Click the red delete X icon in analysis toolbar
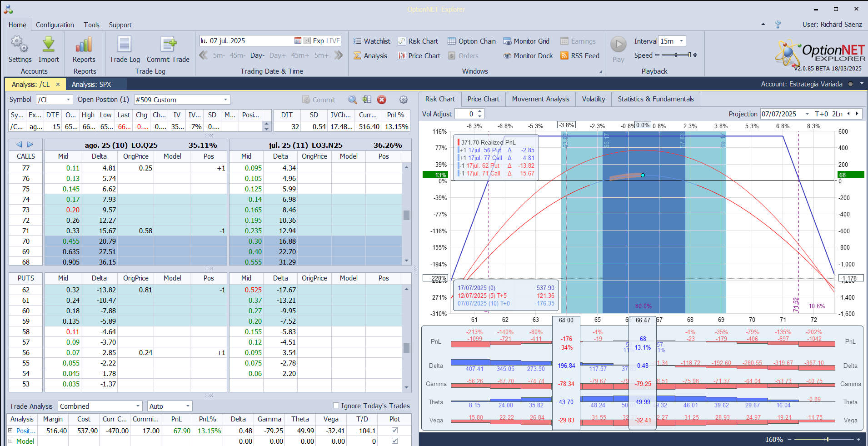 point(382,100)
